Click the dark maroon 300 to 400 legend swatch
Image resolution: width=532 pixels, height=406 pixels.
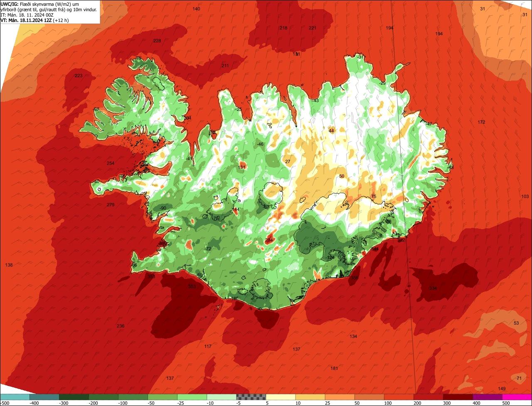(458, 397)
